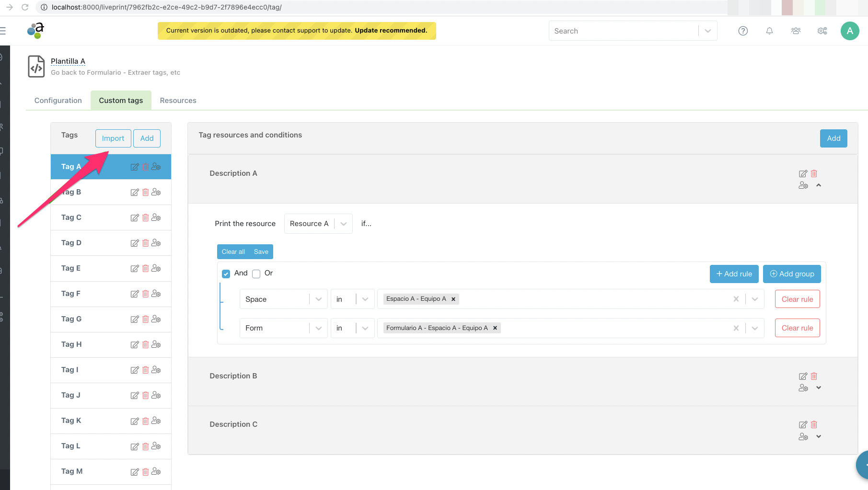Viewport: 868px width, 490px height.
Task: Click the template code file icon
Action: [x=36, y=67]
